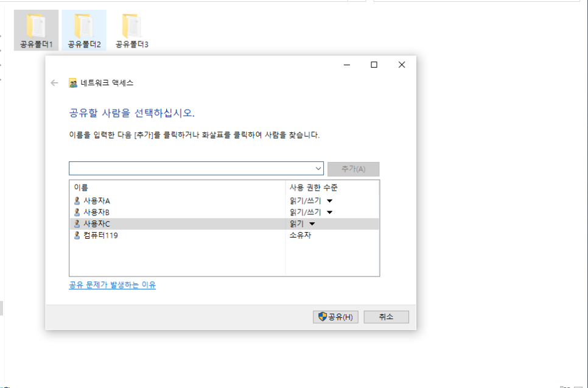Image resolution: width=588 pixels, height=388 pixels.
Task: Minimize the 네트워크 액세스 dialog
Action: pos(347,65)
